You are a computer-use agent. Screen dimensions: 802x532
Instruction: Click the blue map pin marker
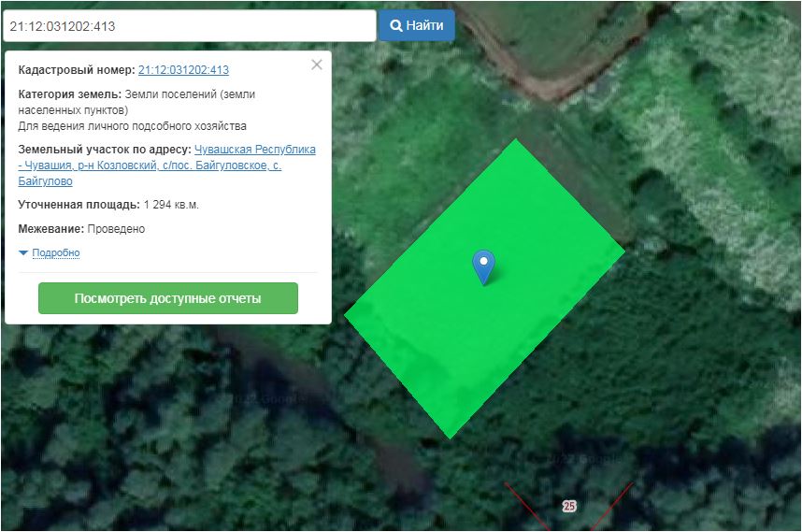click(x=483, y=266)
